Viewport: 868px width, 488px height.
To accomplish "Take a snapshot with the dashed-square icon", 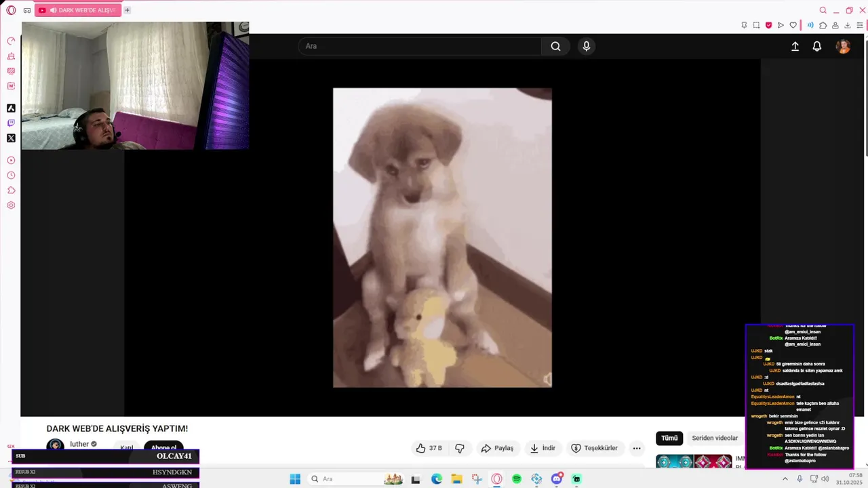I will coord(756,26).
